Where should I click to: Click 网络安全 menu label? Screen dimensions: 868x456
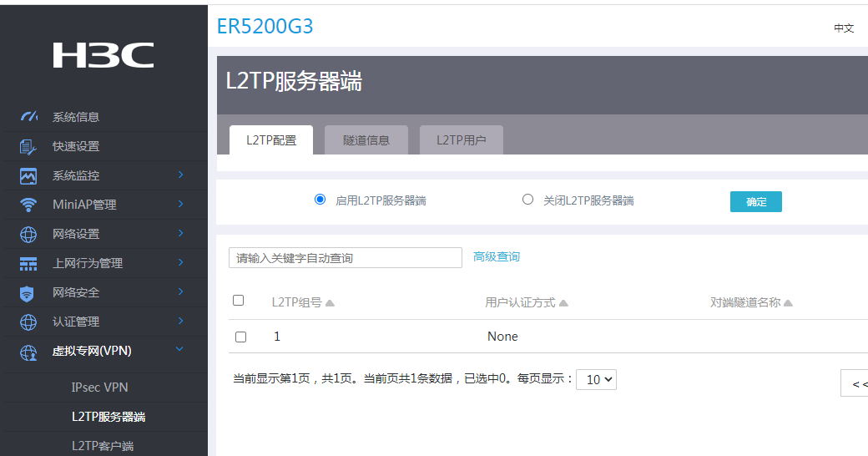pyautogui.click(x=76, y=292)
